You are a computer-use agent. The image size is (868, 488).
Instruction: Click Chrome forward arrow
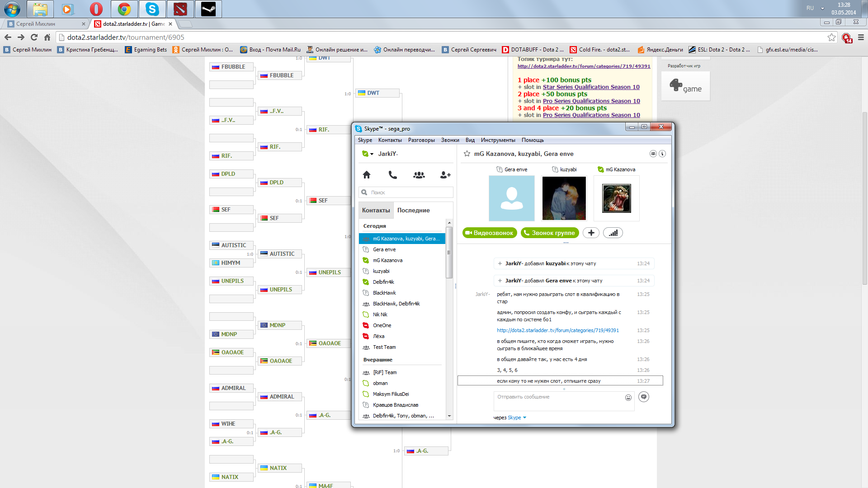click(x=21, y=38)
